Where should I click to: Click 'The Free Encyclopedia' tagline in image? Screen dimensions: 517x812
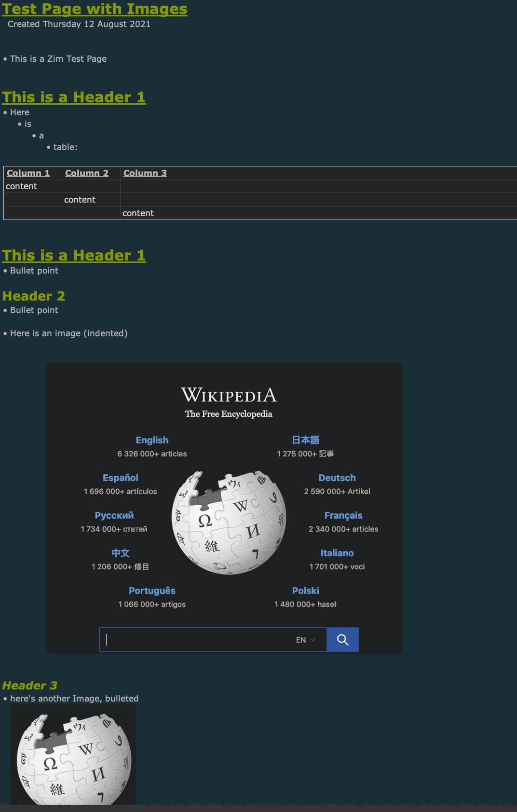[229, 414]
